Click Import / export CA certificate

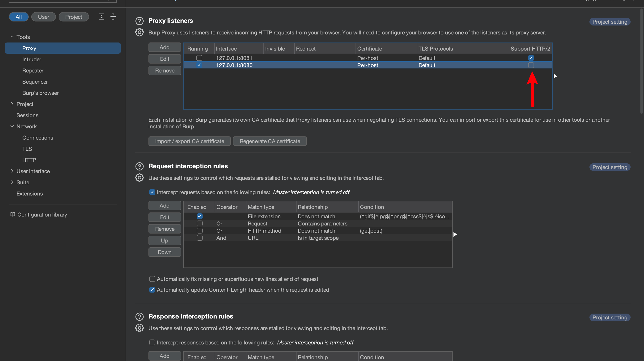pos(189,141)
